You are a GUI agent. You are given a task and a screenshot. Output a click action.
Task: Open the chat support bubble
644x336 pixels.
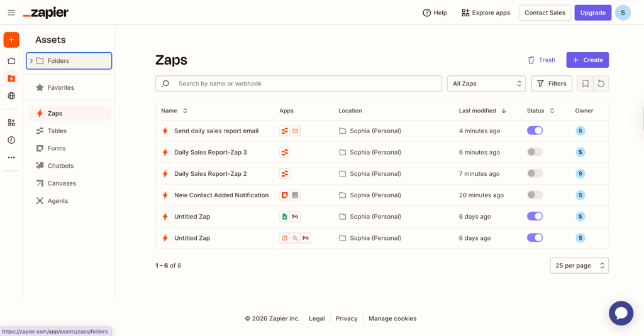point(621,313)
